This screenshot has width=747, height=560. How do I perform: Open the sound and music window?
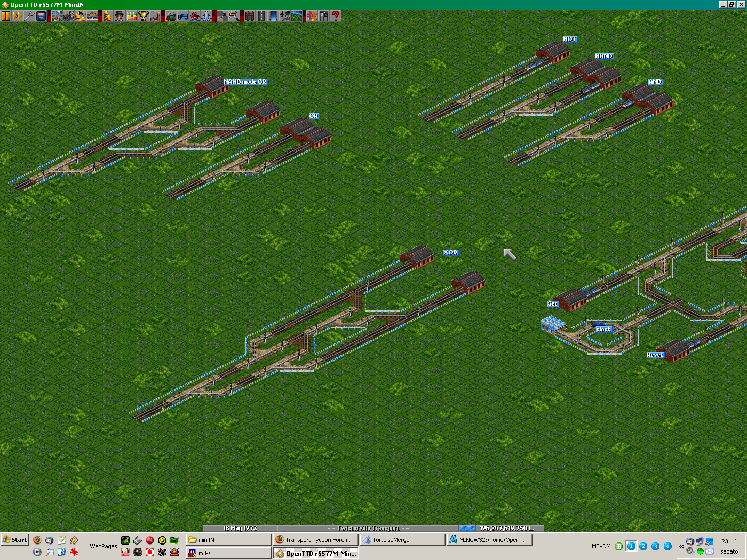pyautogui.click(x=312, y=16)
